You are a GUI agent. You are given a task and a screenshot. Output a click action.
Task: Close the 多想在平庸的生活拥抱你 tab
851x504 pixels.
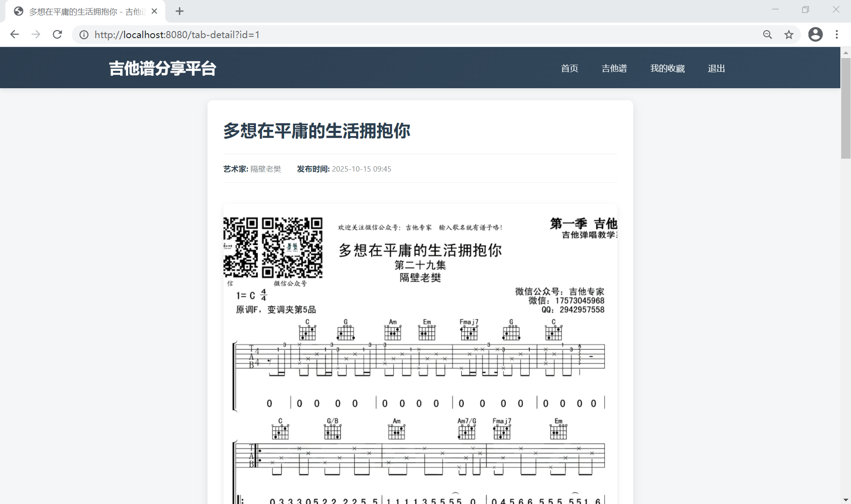tap(154, 12)
